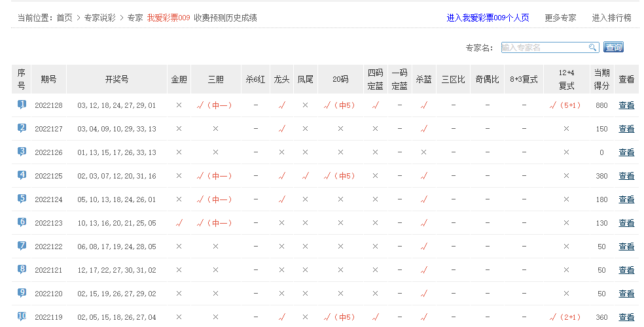Click the number 8 rank badge icon
The width and height of the screenshot is (644, 327).
coord(22,269)
